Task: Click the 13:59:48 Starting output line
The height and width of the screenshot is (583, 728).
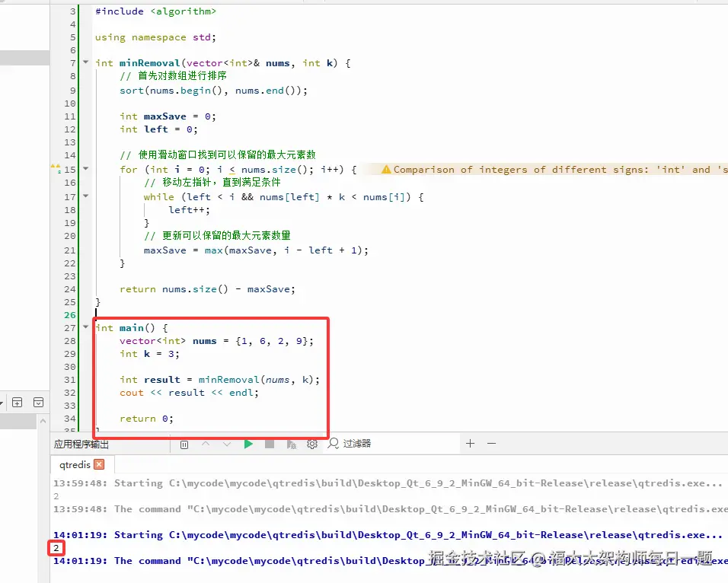Action: click(388, 483)
